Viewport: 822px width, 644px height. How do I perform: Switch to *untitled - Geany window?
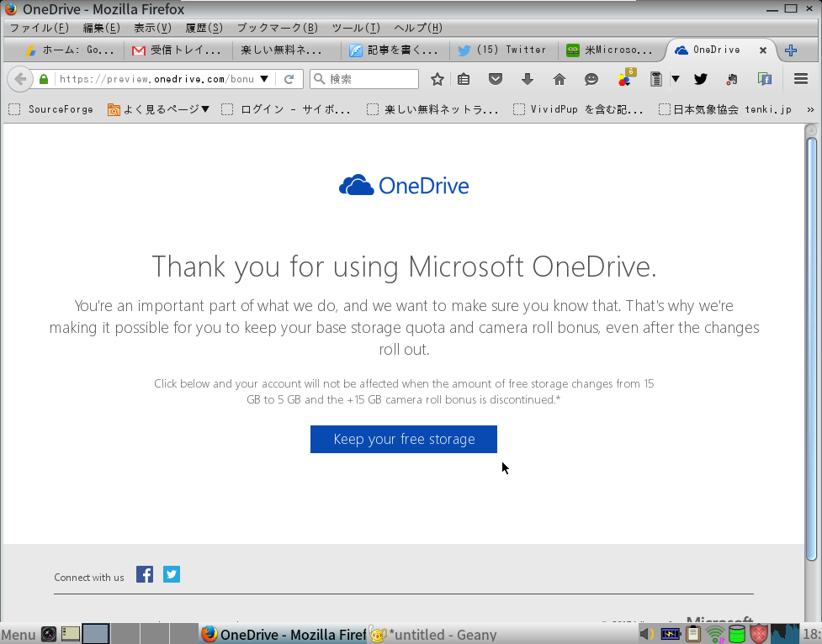[x=433, y=635]
